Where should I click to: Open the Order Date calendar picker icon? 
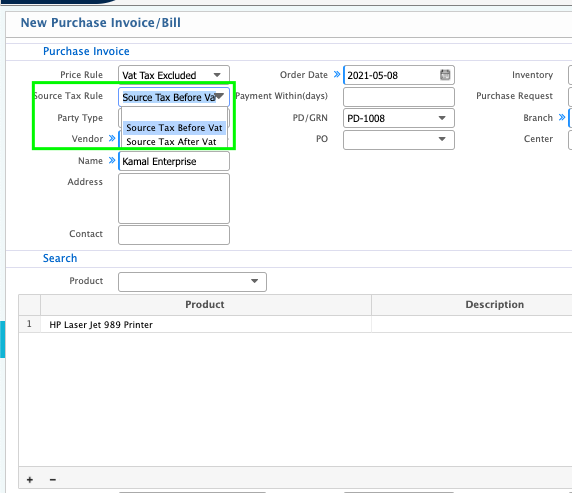(x=445, y=75)
